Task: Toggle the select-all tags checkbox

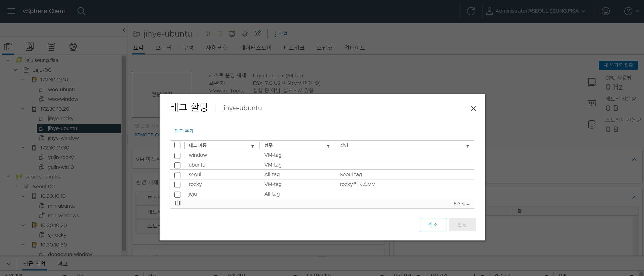Action: [x=177, y=145]
